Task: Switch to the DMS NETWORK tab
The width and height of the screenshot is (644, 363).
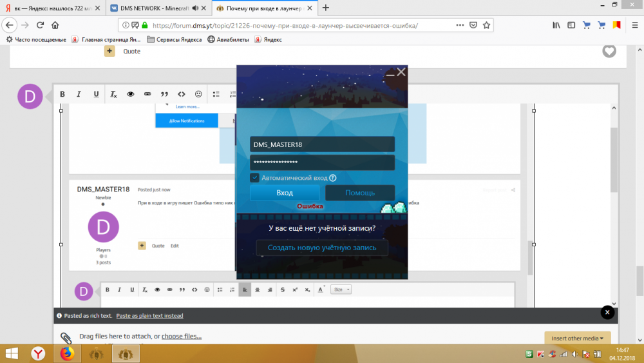Action: (x=158, y=8)
